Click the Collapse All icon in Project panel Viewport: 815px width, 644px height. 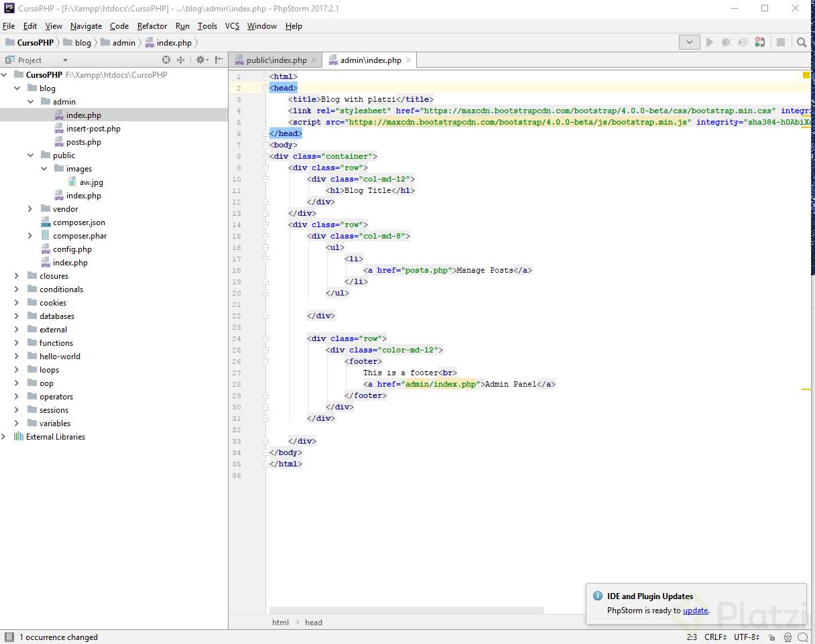point(180,60)
